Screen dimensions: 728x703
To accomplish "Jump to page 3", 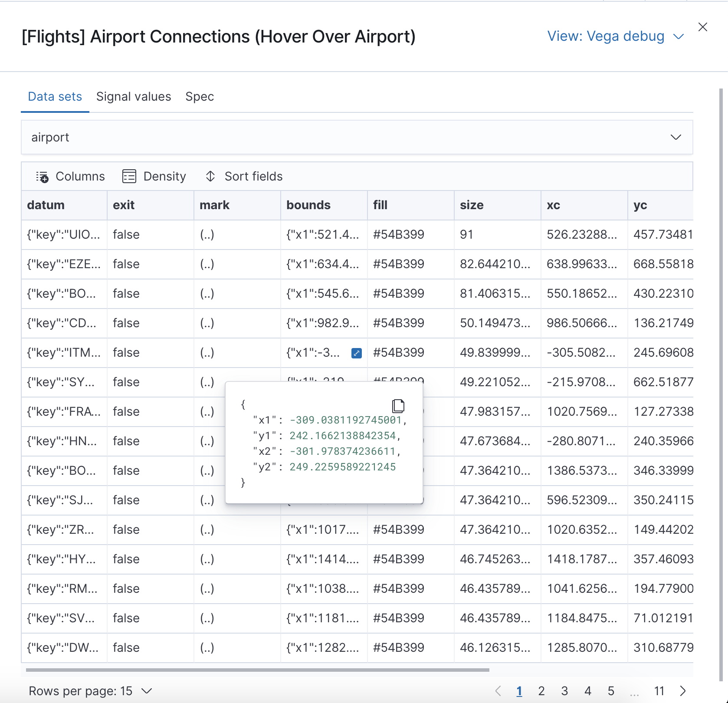I will (x=564, y=691).
